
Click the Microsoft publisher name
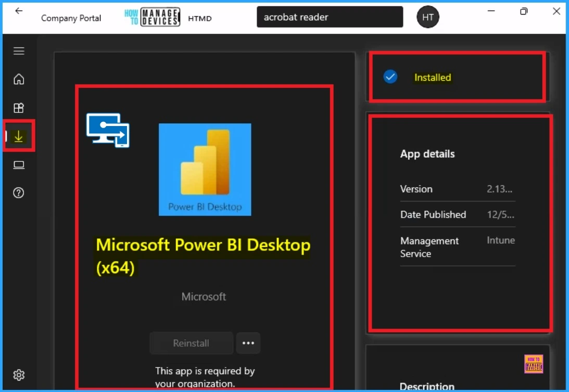[204, 297]
